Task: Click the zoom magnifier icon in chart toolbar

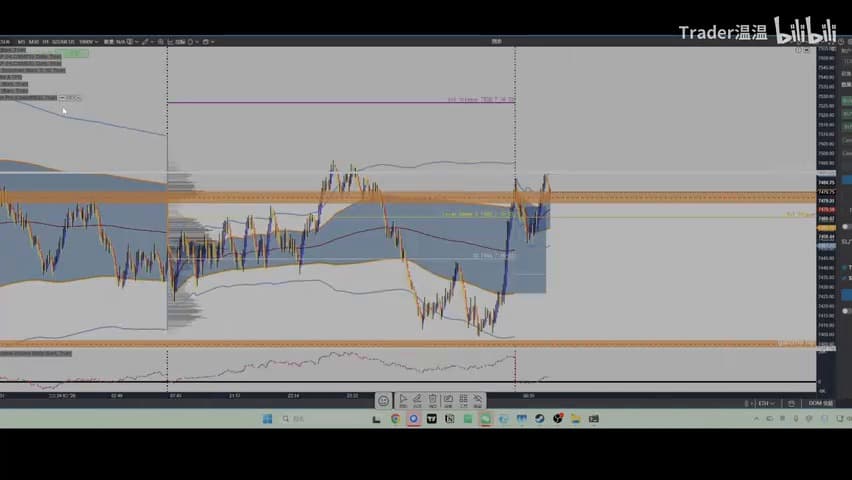Action: click(161, 42)
